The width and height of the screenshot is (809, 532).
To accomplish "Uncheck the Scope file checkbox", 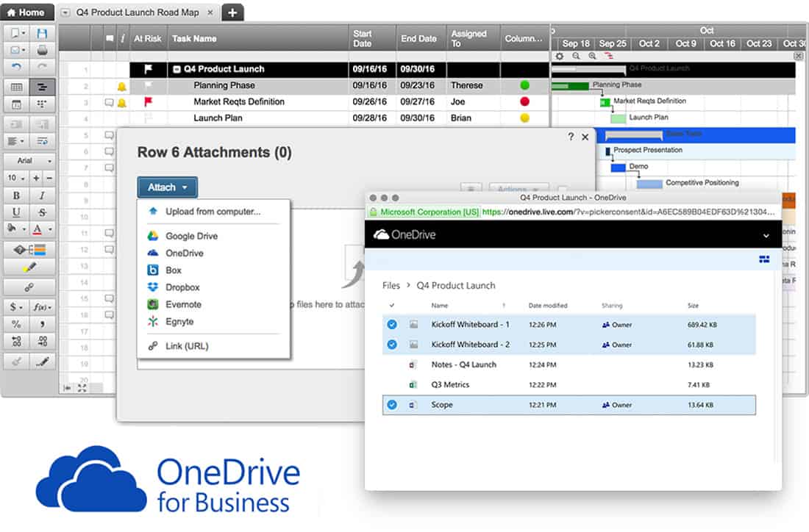I will pos(392,405).
